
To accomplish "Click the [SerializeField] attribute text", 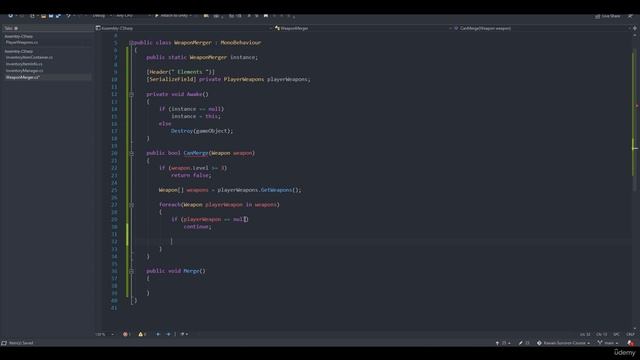I will (x=171, y=79).
